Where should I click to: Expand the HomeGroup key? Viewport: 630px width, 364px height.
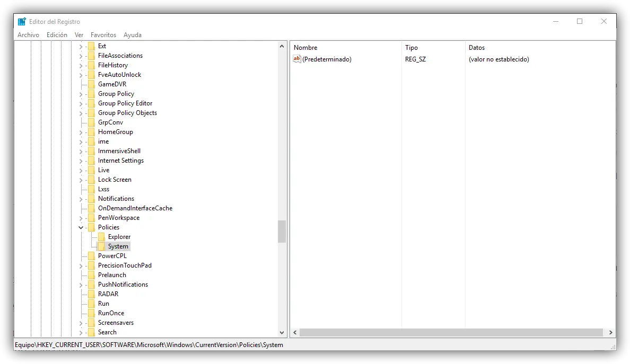[x=81, y=132]
